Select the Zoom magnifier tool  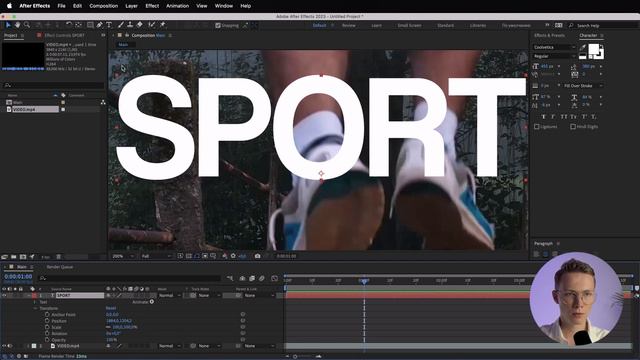pos(27,25)
